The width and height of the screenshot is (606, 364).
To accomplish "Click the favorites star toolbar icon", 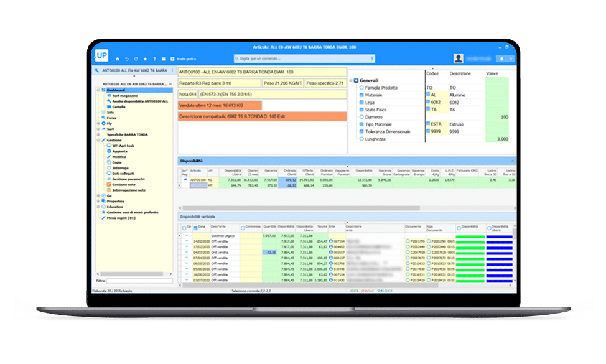I will (144, 58).
